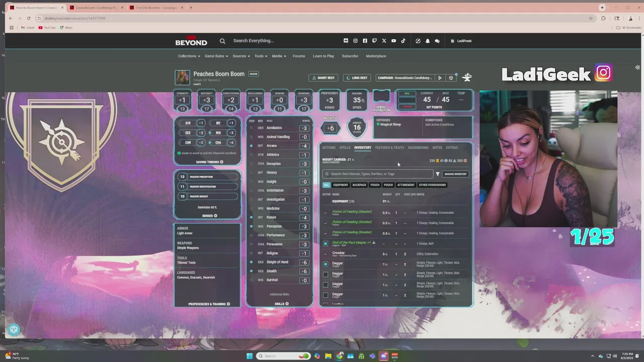Open the Windows Start button
644x362 pixels.
pyautogui.click(x=250, y=356)
